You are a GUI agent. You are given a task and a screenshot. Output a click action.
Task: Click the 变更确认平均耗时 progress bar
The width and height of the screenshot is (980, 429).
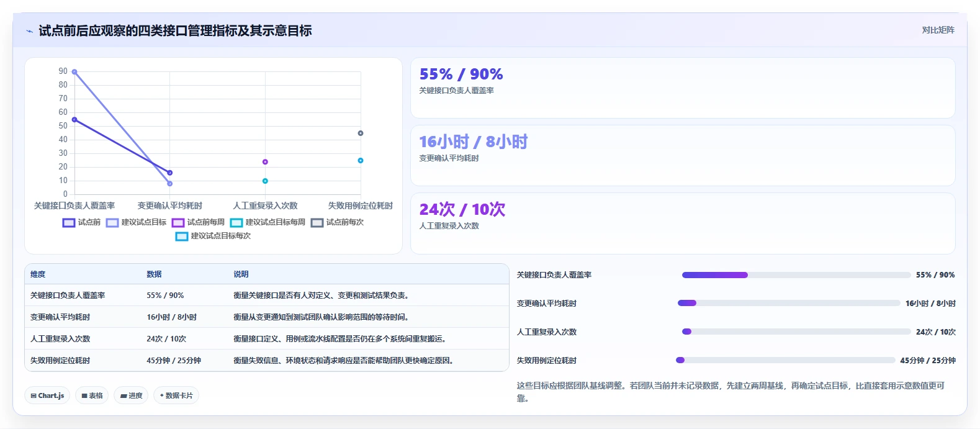[x=789, y=303]
